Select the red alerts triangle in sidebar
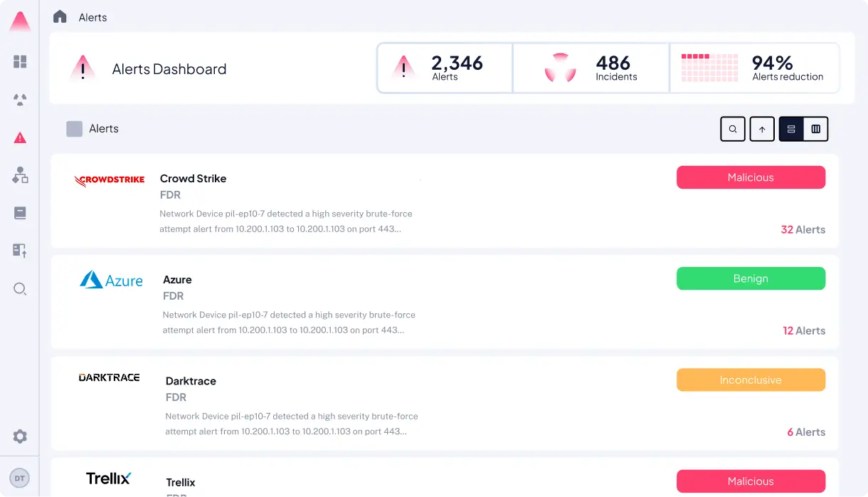The height and width of the screenshot is (497, 868). [20, 137]
